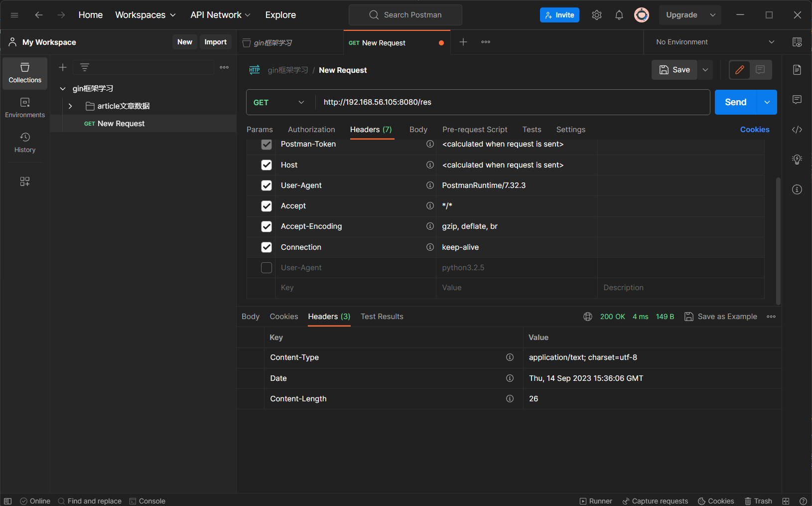Open Documentation in right sidebar
Screen dimensions: 812x506
click(797, 70)
